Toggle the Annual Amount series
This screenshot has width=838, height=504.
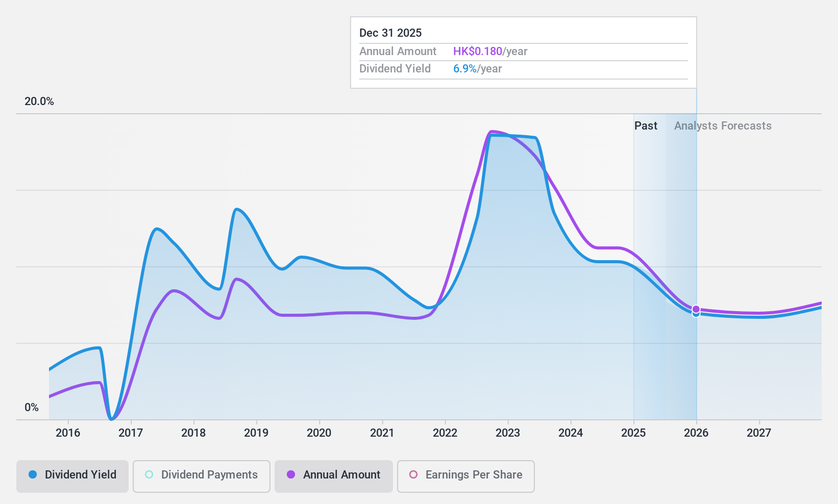click(334, 476)
